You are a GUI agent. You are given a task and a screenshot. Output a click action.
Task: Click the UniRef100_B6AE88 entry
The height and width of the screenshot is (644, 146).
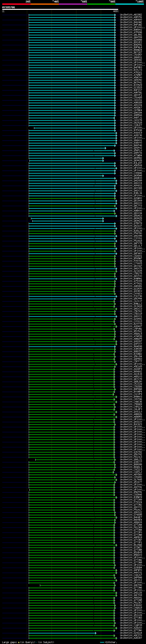(131, 347)
